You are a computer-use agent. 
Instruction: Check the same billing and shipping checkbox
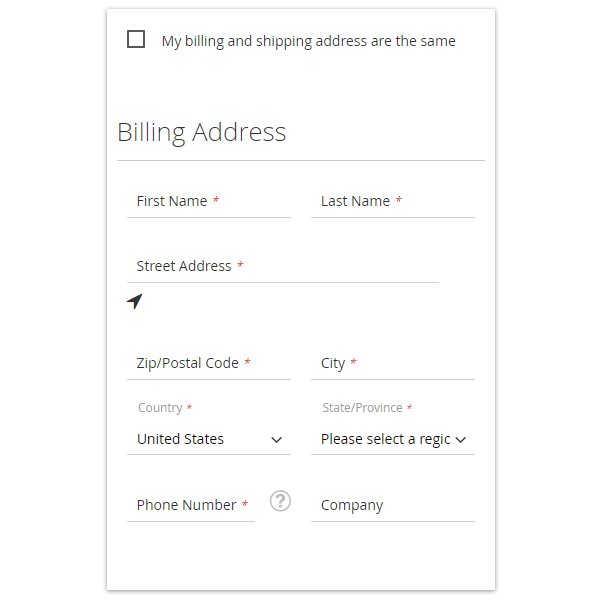pyautogui.click(x=136, y=40)
